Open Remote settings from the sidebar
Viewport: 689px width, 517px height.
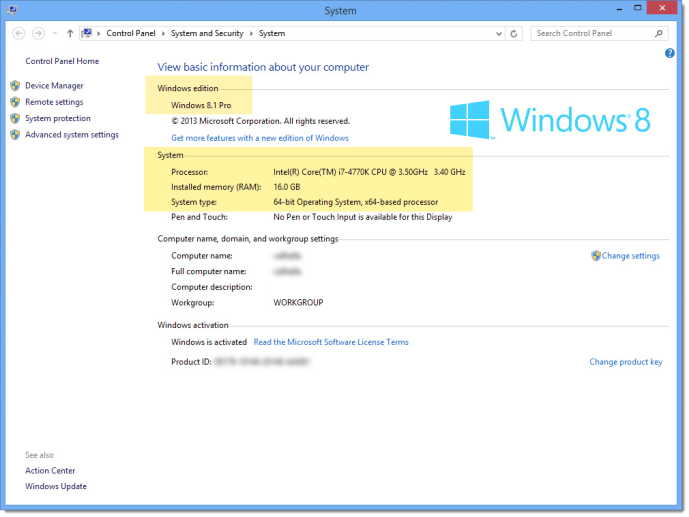point(54,102)
